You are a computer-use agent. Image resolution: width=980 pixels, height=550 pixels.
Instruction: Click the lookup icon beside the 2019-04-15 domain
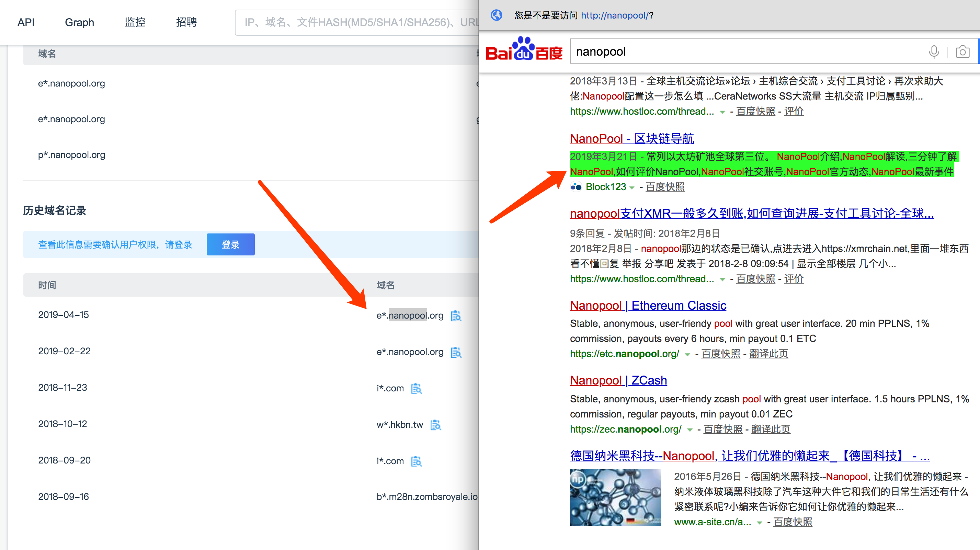[x=456, y=316]
